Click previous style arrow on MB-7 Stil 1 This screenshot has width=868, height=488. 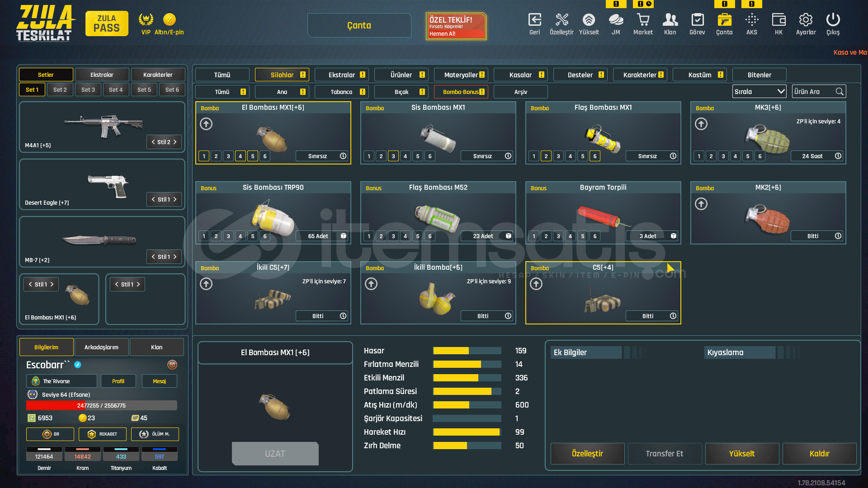pyautogui.click(x=153, y=257)
